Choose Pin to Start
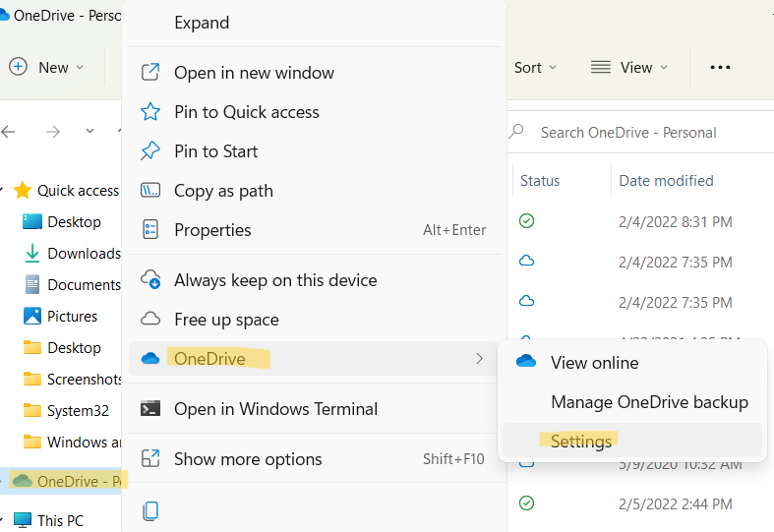The image size is (774, 532). point(314,151)
